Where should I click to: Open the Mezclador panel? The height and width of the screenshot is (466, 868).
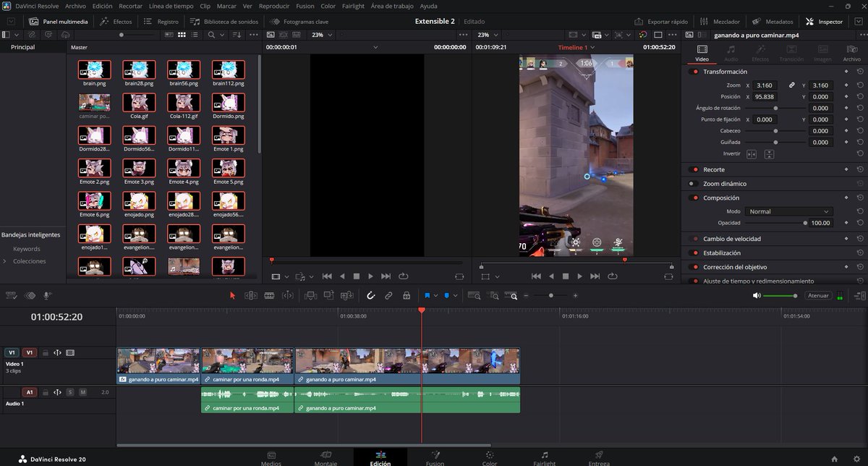pyautogui.click(x=720, y=22)
